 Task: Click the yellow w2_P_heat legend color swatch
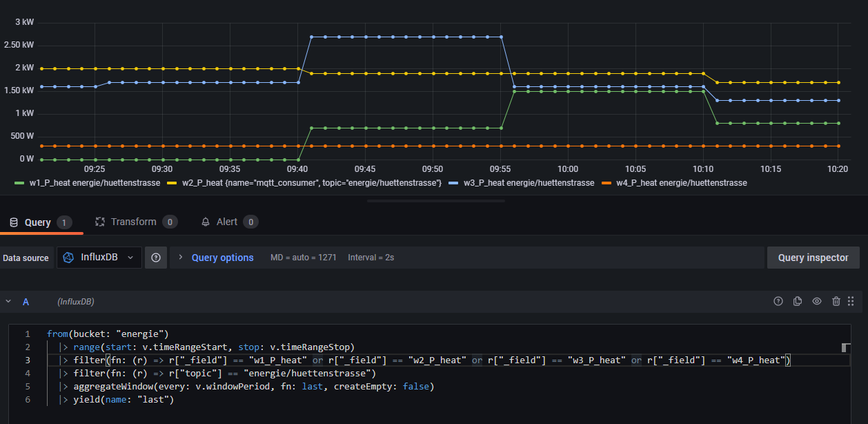click(x=172, y=183)
